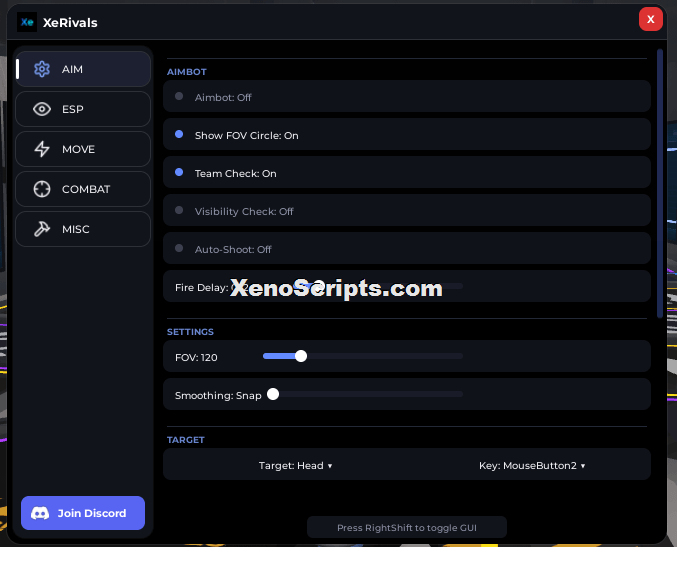Image resolution: width=677 pixels, height=577 pixels.
Task: Click the SETTINGS section heading
Action: [x=190, y=332]
